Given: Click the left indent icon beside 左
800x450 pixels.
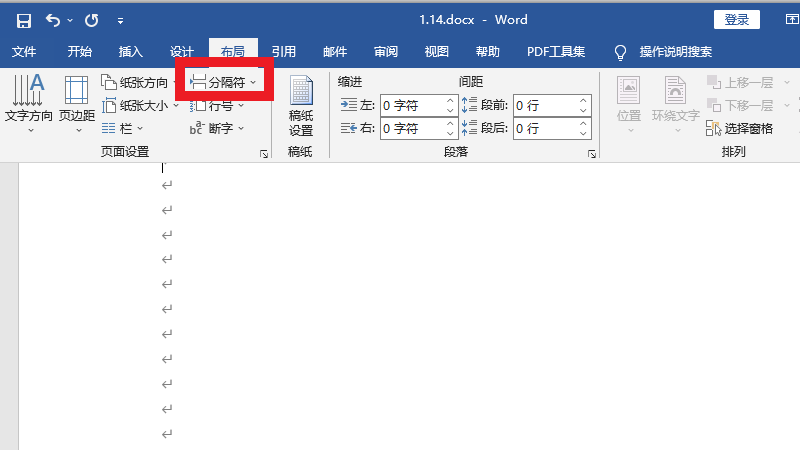Looking at the screenshot, I should click(x=349, y=105).
